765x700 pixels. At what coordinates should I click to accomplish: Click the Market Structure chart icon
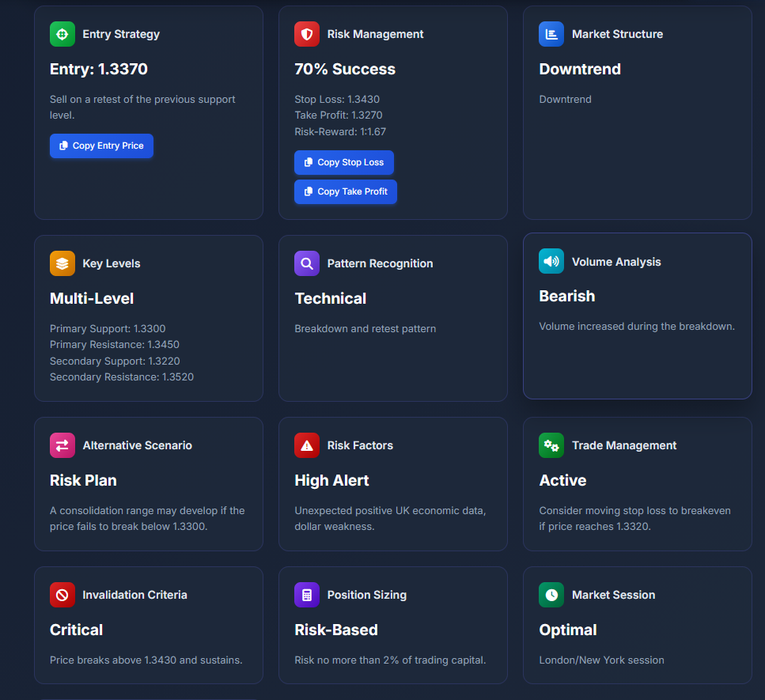pos(551,34)
